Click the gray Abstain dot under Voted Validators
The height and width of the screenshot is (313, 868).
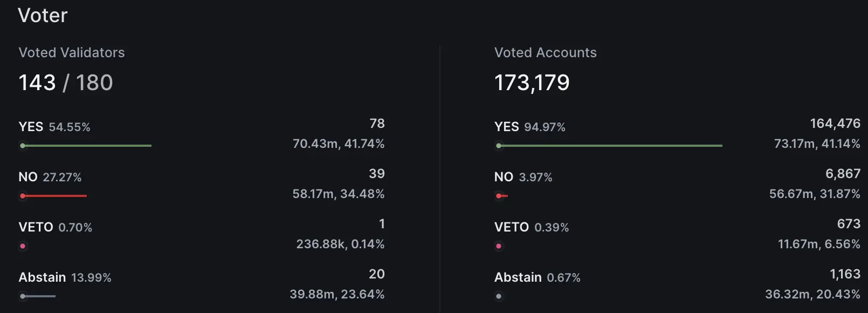[23, 296]
